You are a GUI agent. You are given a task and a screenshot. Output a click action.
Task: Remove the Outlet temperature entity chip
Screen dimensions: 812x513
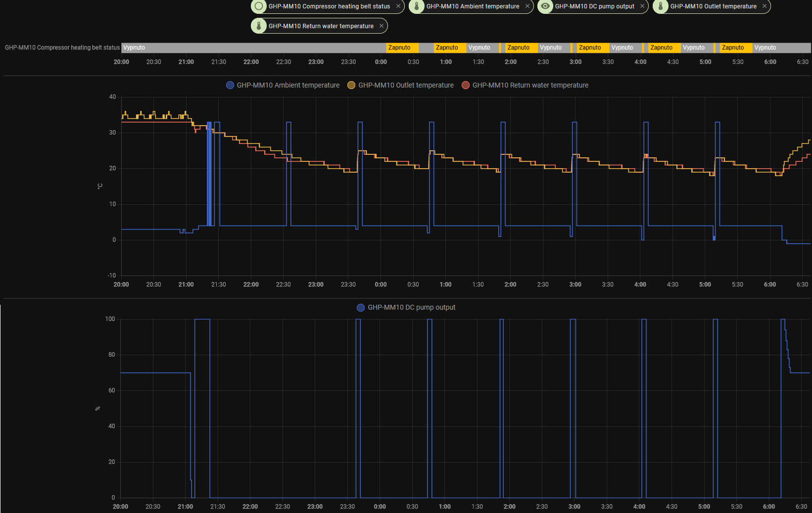point(764,6)
